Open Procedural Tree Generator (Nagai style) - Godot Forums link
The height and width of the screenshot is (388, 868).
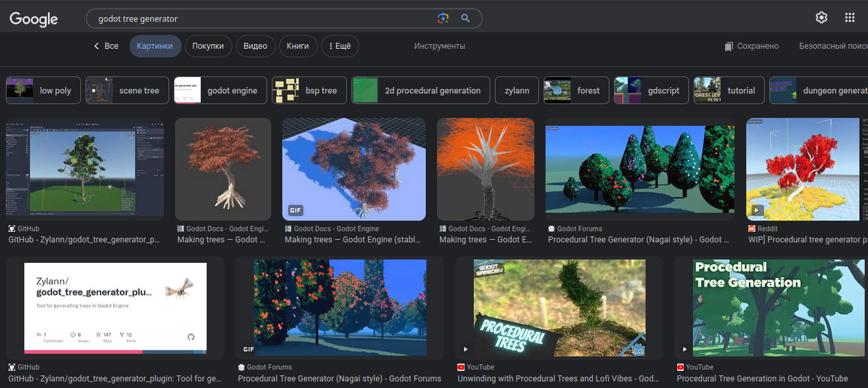[340, 379]
